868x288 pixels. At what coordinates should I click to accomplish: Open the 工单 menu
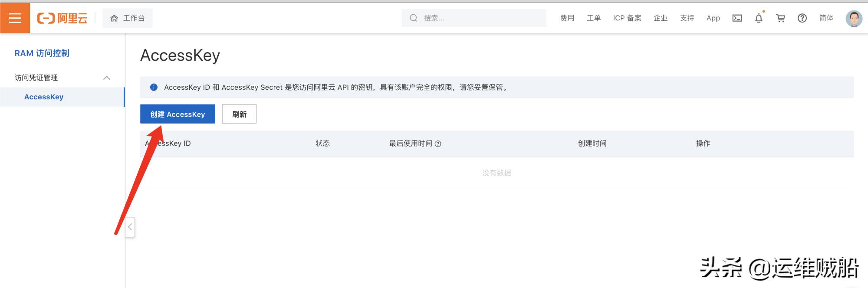coord(593,18)
